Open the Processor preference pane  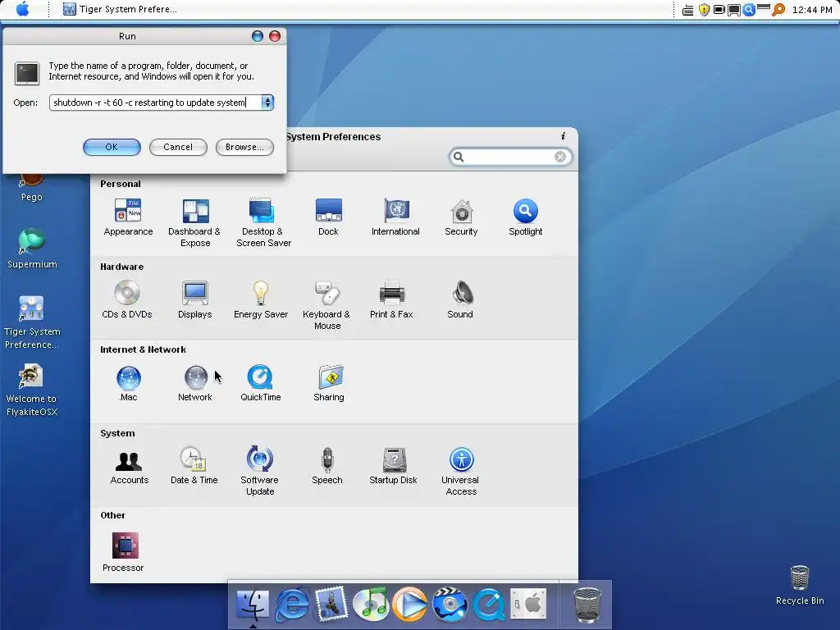124,552
